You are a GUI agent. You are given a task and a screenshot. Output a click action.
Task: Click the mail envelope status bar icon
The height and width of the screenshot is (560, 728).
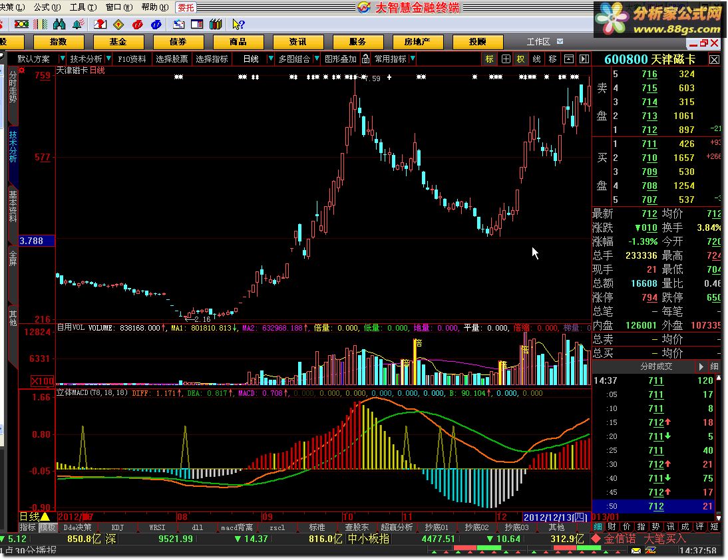(x=636, y=551)
